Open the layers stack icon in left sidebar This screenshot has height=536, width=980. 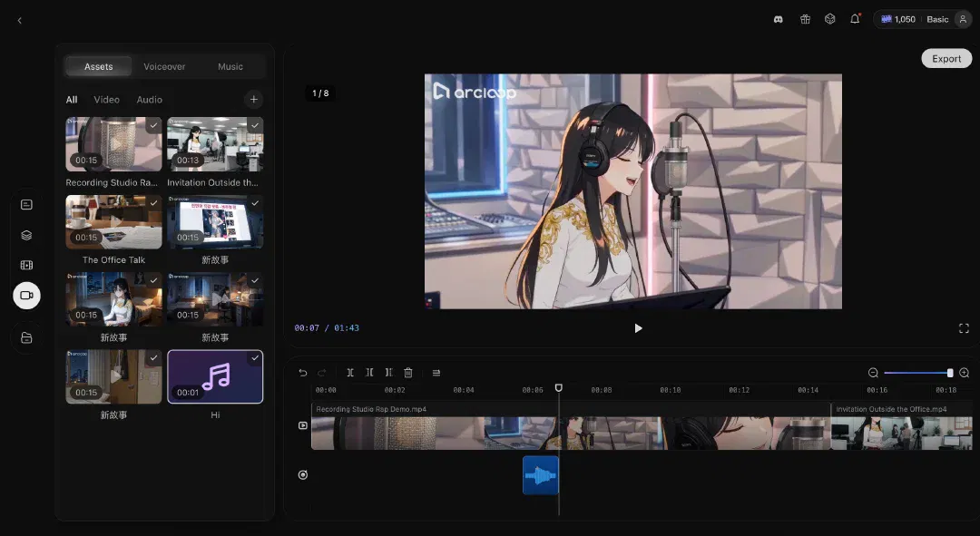[x=26, y=236]
